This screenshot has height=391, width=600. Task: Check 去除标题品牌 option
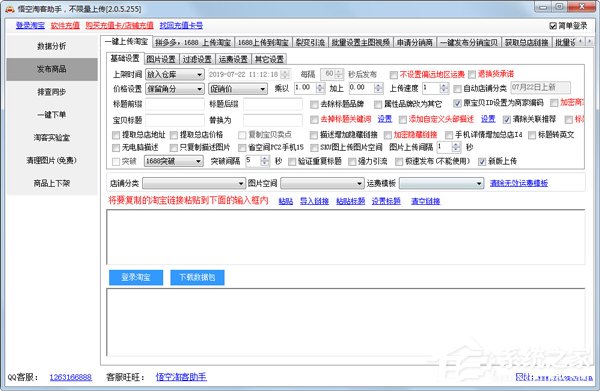314,104
